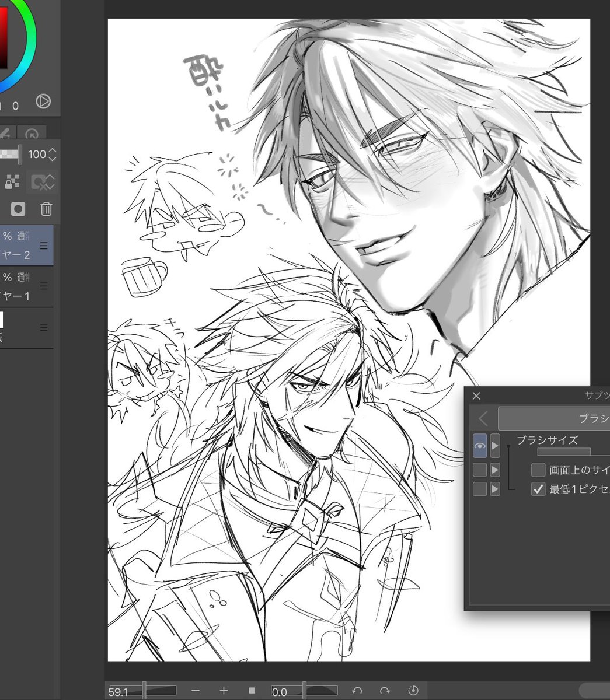This screenshot has width=610, height=700.
Task: Click the horizontal scrollbar at bottom right
Action: coord(594,691)
